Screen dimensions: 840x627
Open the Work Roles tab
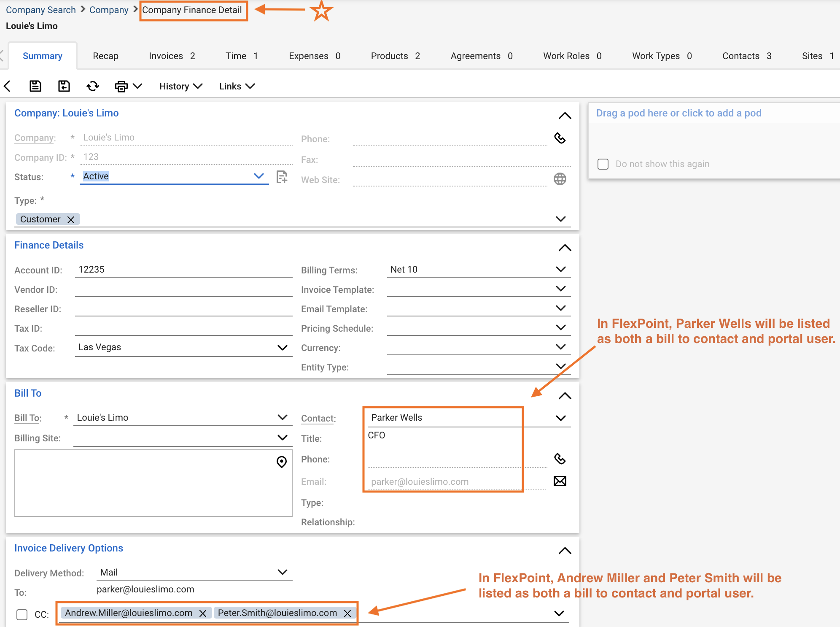click(572, 56)
